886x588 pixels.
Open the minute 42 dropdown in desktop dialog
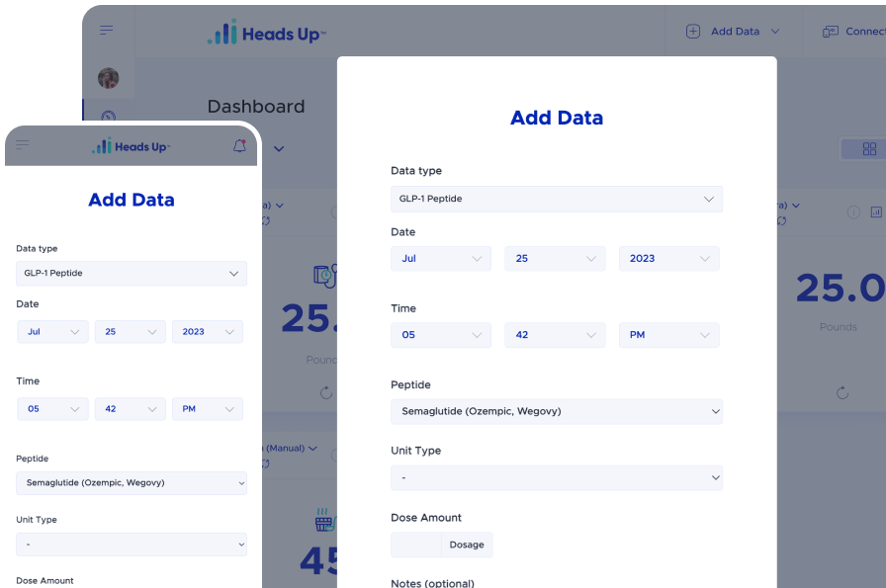click(555, 335)
